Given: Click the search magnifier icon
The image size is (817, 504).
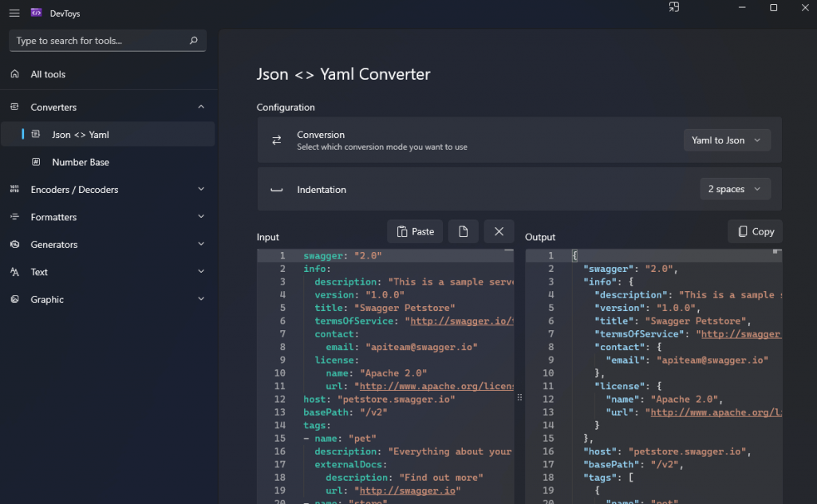Looking at the screenshot, I should pos(194,41).
